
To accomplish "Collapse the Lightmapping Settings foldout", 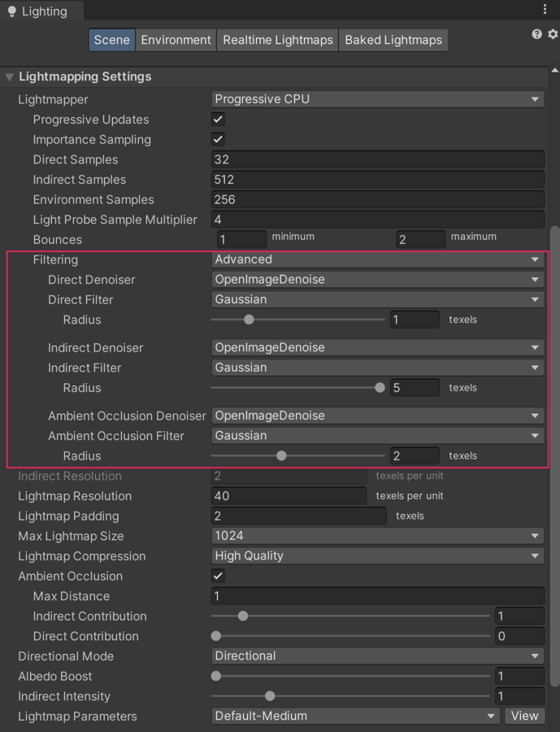I will coord(8,76).
